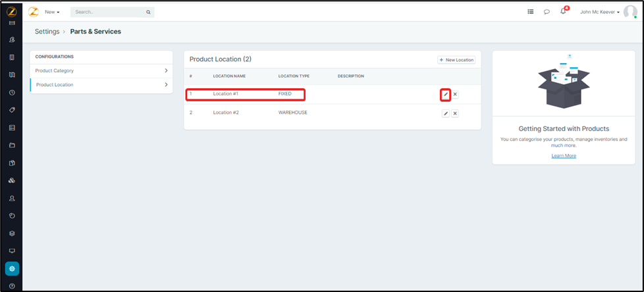
Task: Open settings gear in left sidebar
Action: click(12, 268)
